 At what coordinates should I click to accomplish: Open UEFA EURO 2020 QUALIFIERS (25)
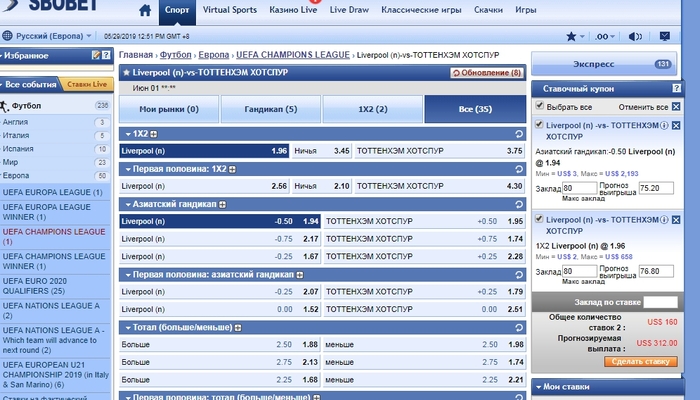coord(35,286)
